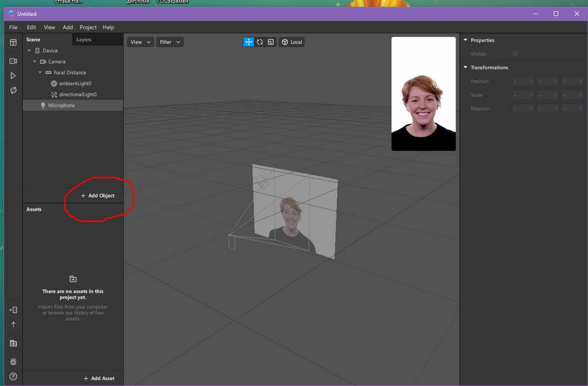Open the asset library folder icon in left toolbar
The height and width of the screenshot is (386, 588).
tap(13, 343)
